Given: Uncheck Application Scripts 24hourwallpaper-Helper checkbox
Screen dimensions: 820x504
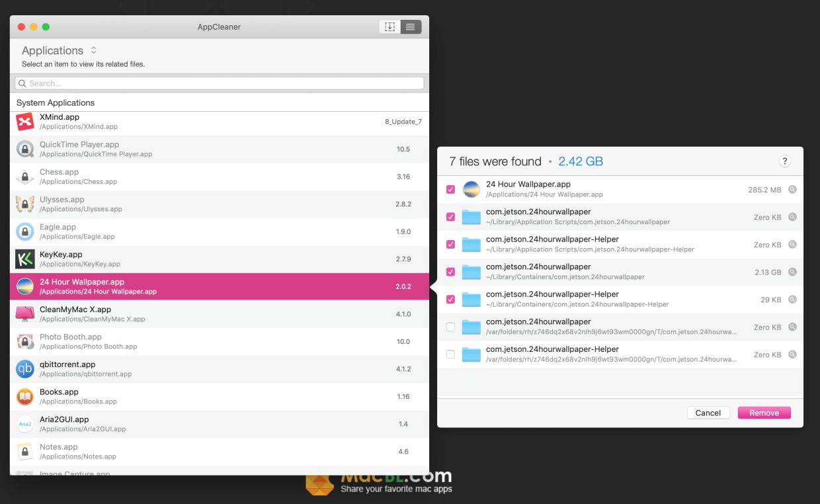Looking at the screenshot, I should tap(451, 245).
